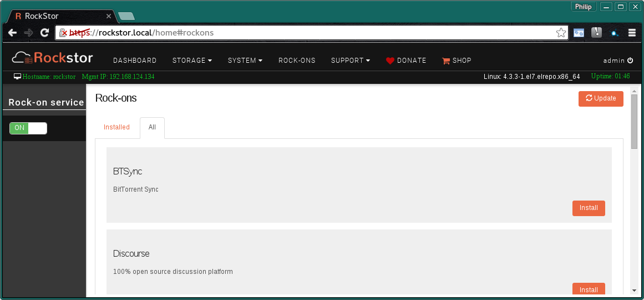Viewport: 644px width, 300px height.
Task: Expand the SUPPORT dropdown menu
Action: [x=351, y=61]
